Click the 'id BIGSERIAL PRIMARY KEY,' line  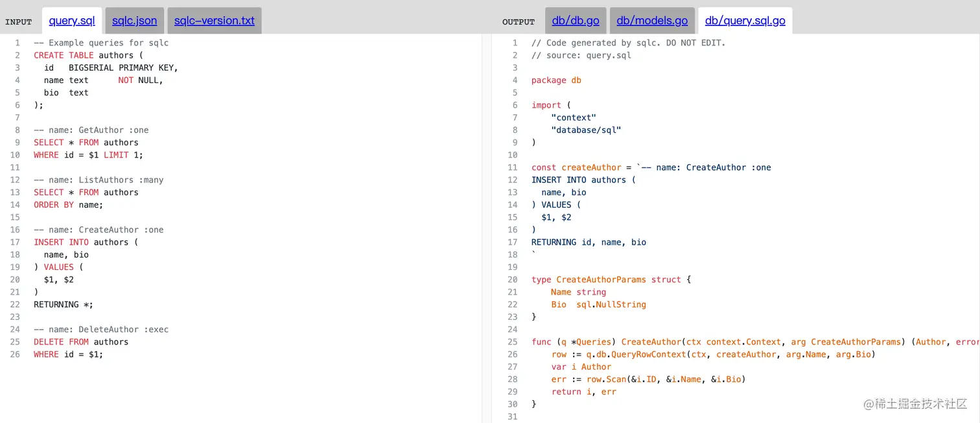click(x=111, y=67)
